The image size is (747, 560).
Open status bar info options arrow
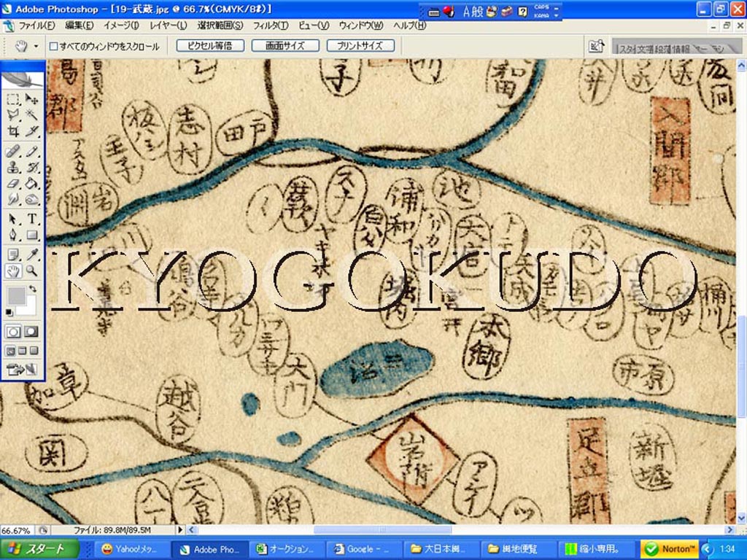[x=180, y=530]
